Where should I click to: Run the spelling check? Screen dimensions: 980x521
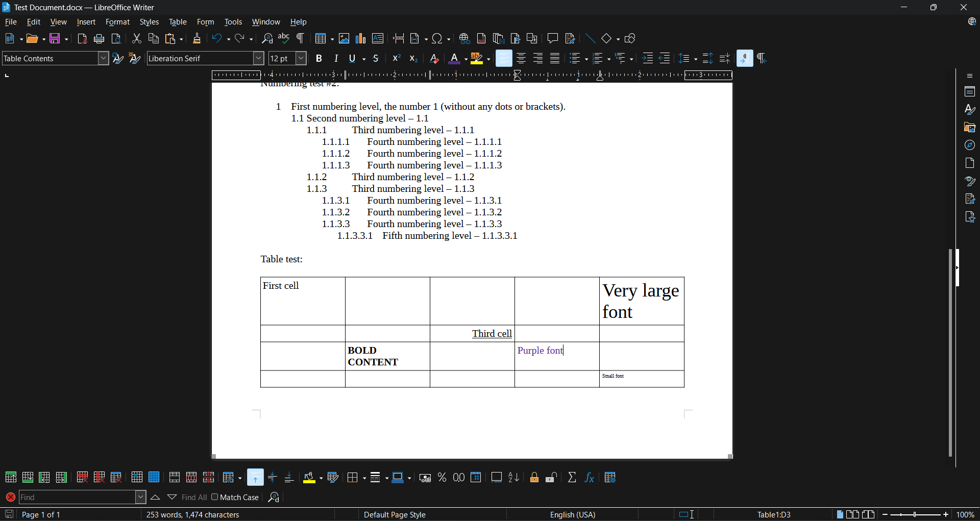tap(284, 39)
